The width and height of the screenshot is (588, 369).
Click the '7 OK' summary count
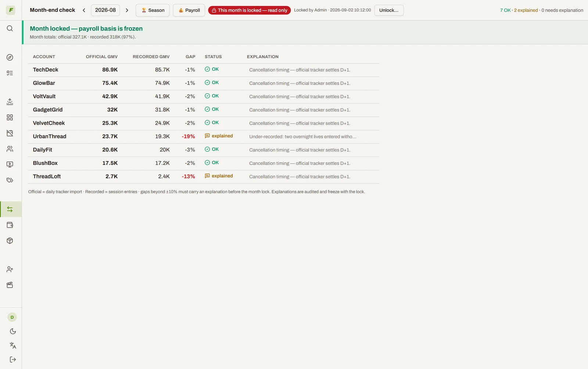pyautogui.click(x=505, y=10)
